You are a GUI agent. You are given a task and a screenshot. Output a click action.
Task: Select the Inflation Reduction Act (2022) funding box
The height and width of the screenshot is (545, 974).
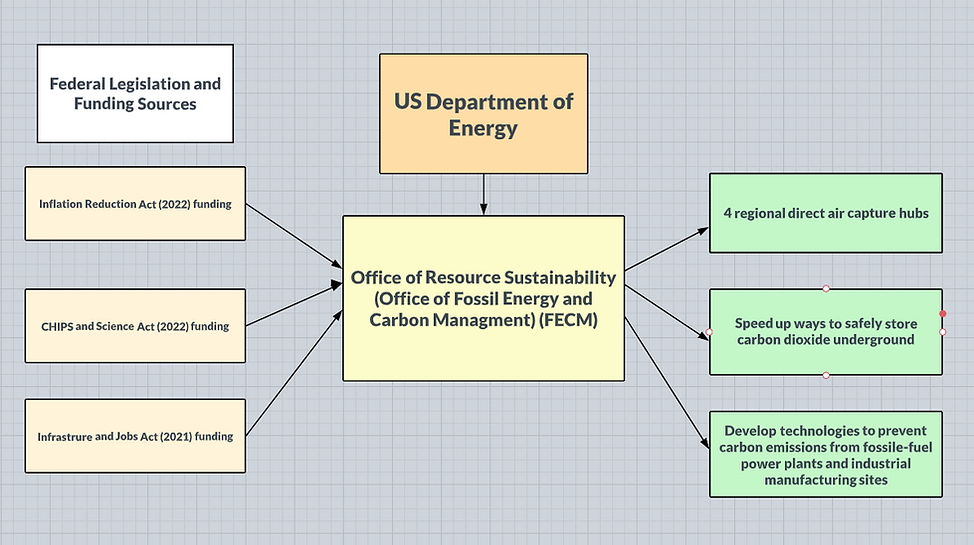click(135, 203)
